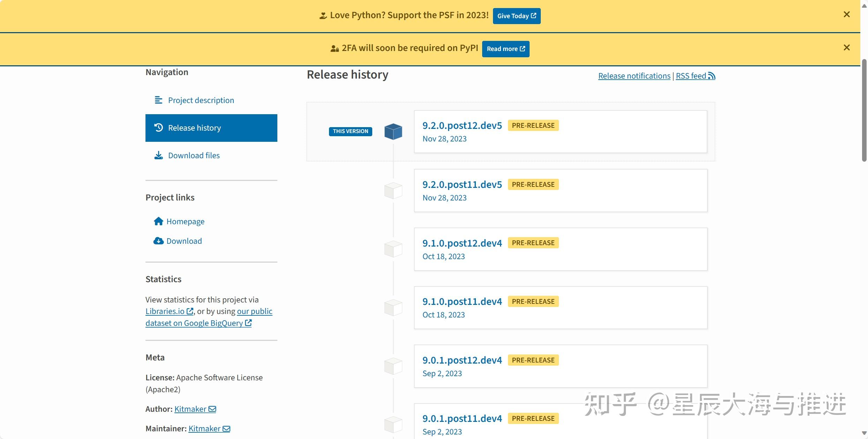
Task: Open Release notifications link
Action: pos(634,76)
